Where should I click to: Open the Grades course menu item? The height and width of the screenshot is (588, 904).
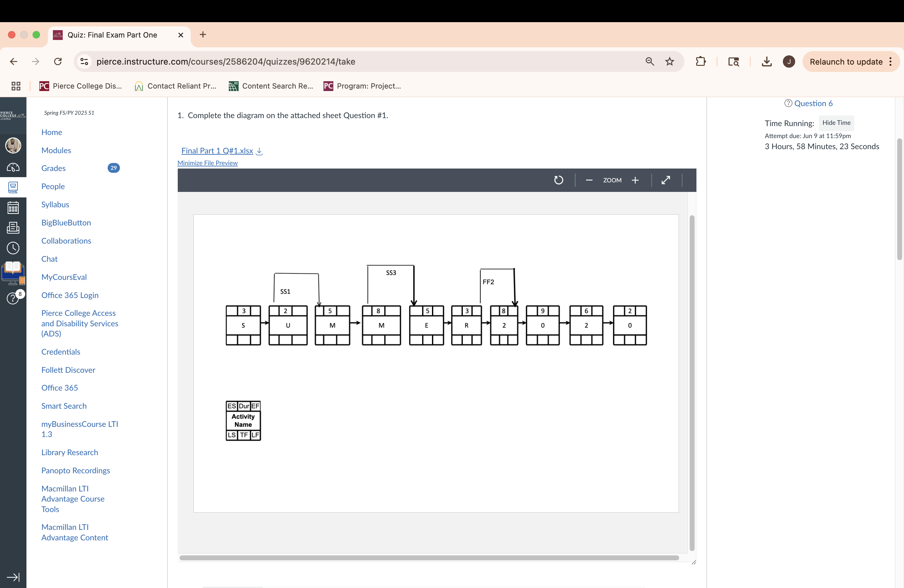tap(53, 168)
